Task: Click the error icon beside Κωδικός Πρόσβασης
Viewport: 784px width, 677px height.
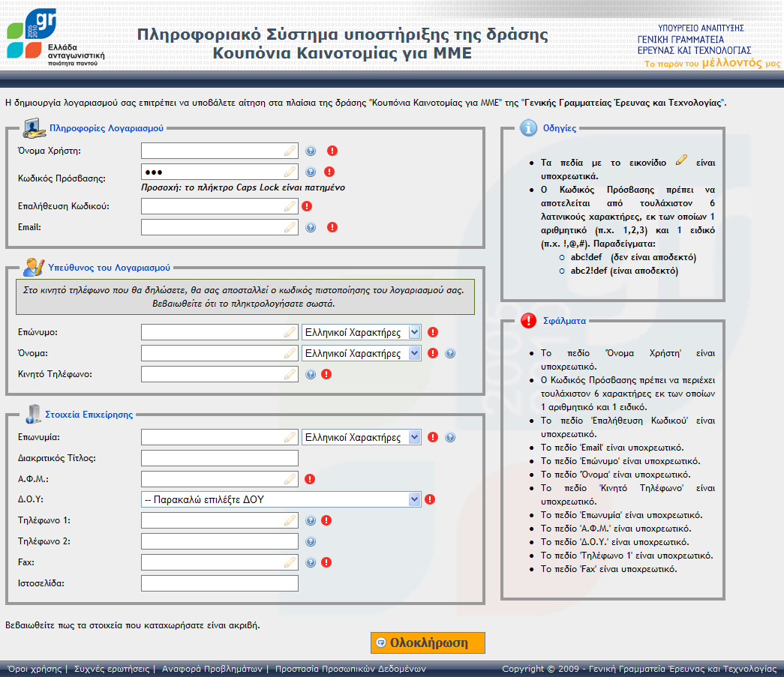Action: (x=329, y=172)
